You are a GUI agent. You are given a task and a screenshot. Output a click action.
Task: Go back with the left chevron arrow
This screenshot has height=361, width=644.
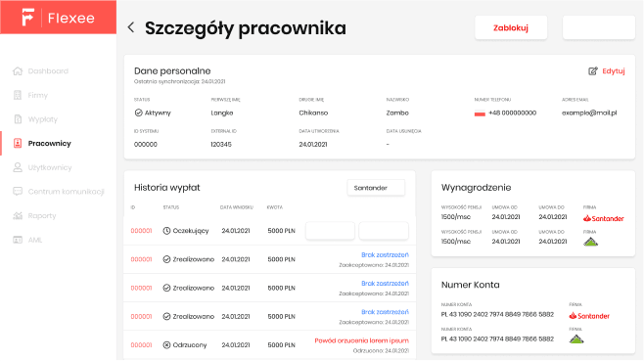(131, 27)
